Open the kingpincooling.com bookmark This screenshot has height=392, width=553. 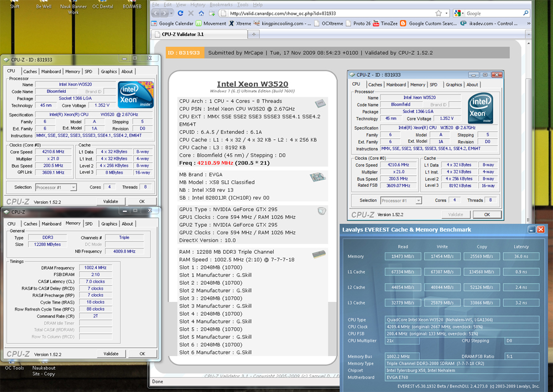282,24
